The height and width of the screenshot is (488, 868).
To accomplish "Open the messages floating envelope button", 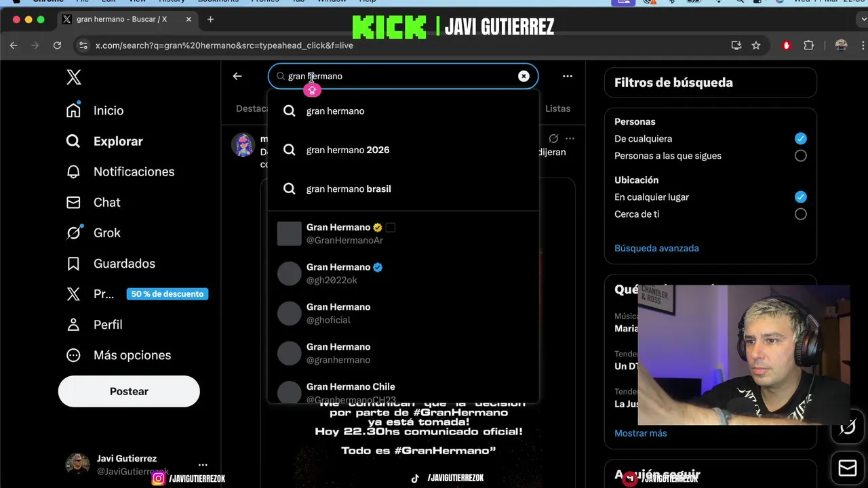I will 848,468.
